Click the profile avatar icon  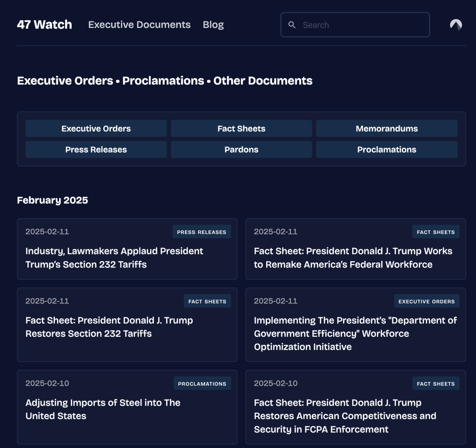(x=456, y=25)
